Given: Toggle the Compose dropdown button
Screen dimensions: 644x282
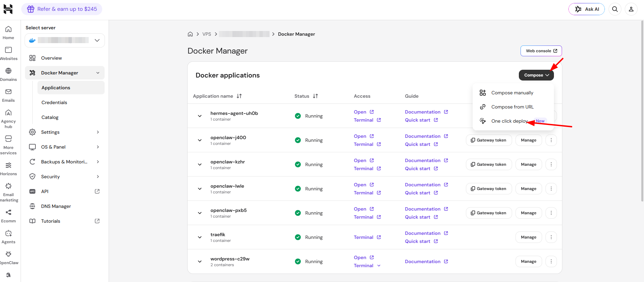Looking at the screenshot, I should (x=536, y=75).
